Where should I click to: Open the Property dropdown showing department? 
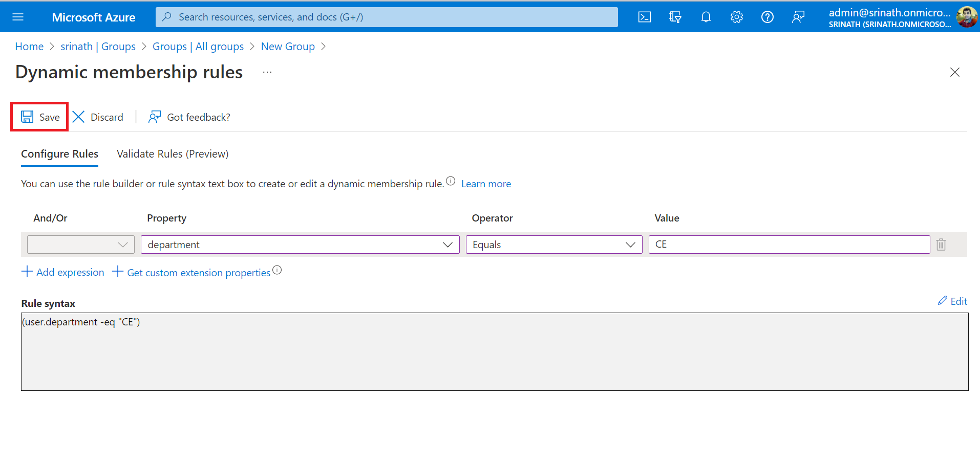tap(300, 245)
